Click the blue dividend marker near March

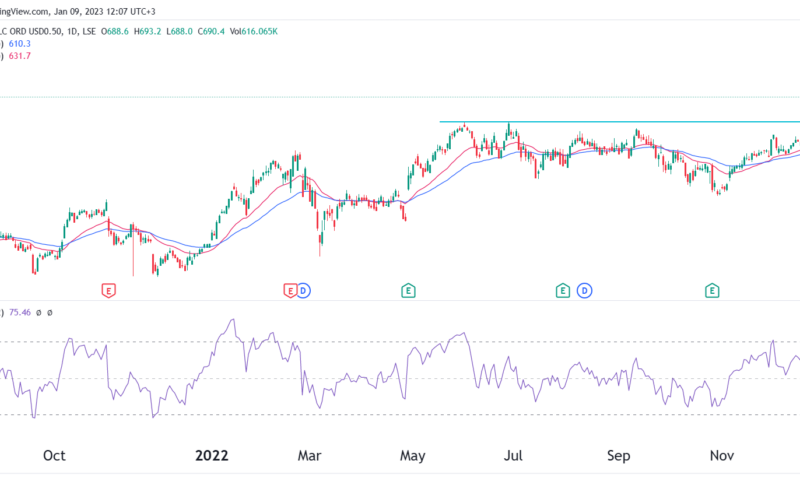click(x=303, y=291)
